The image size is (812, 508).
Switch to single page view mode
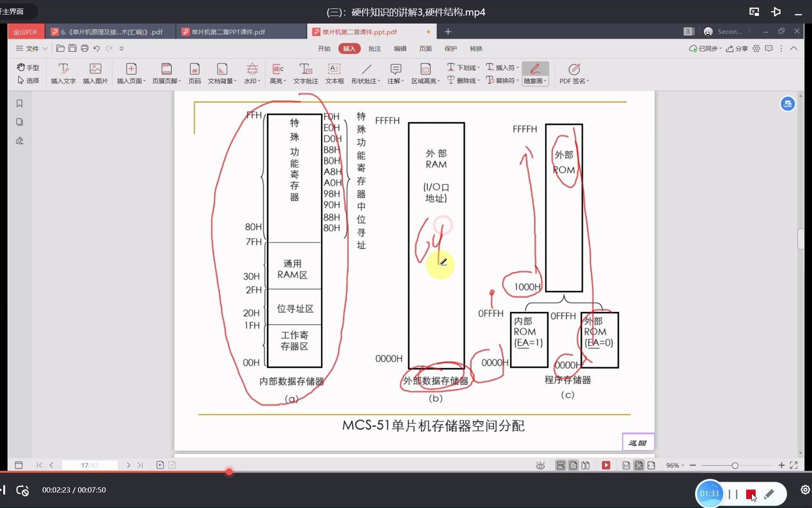(573, 465)
